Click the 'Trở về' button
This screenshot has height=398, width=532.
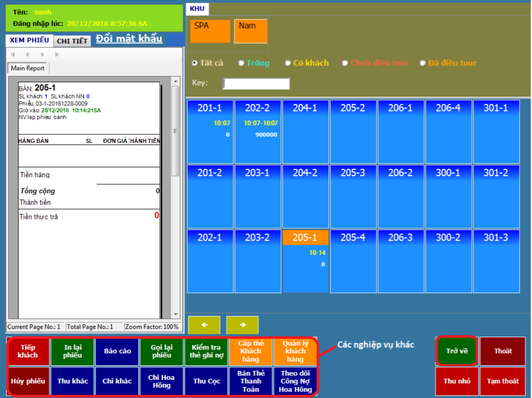(x=457, y=351)
